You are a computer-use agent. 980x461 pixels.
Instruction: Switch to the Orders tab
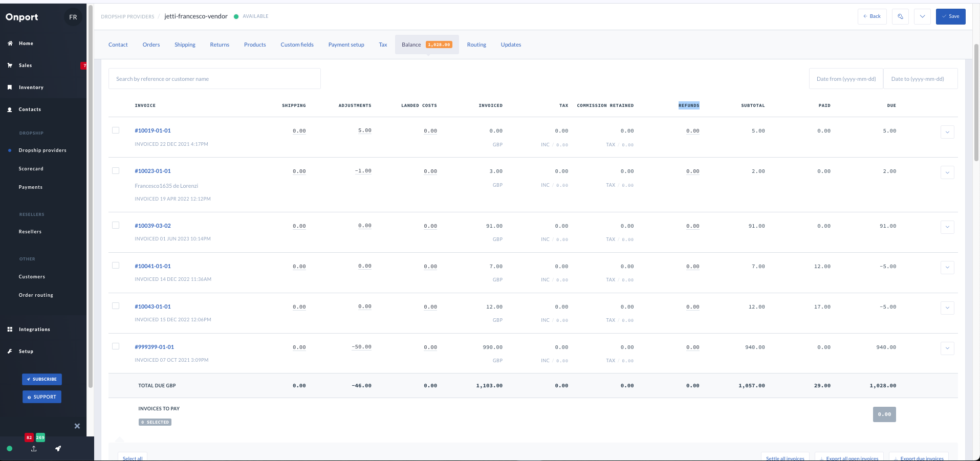coord(151,45)
